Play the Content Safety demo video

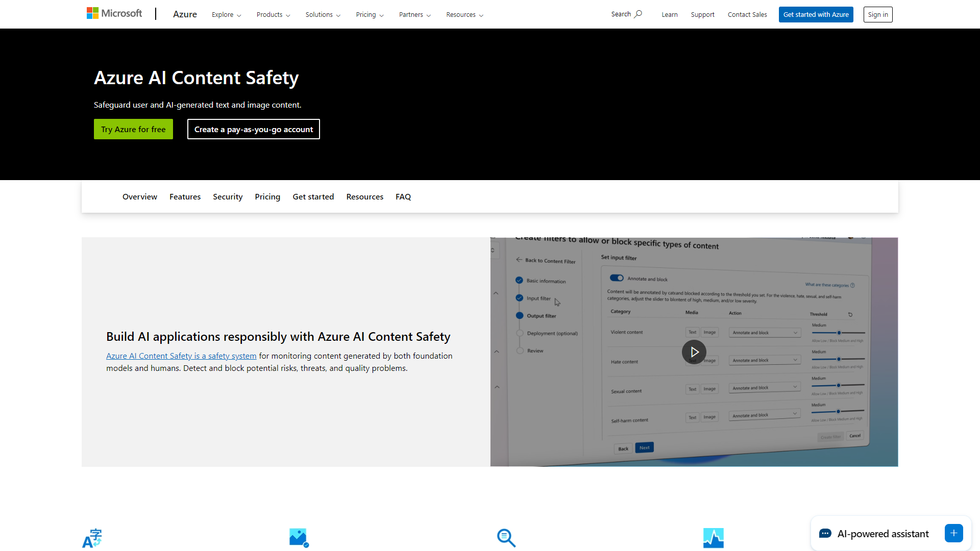click(x=694, y=352)
